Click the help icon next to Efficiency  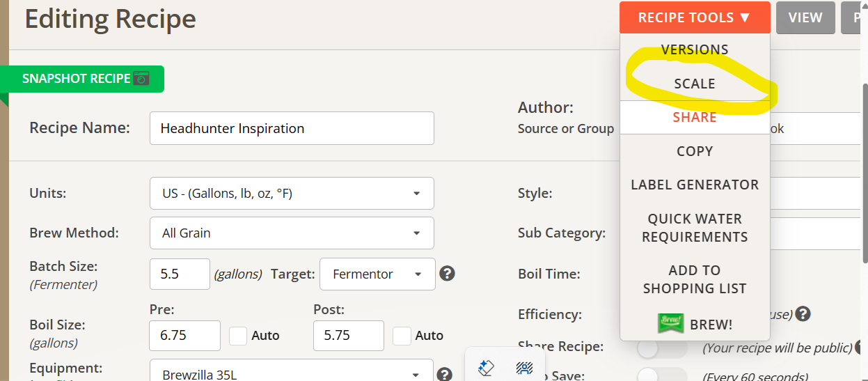(x=803, y=314)
